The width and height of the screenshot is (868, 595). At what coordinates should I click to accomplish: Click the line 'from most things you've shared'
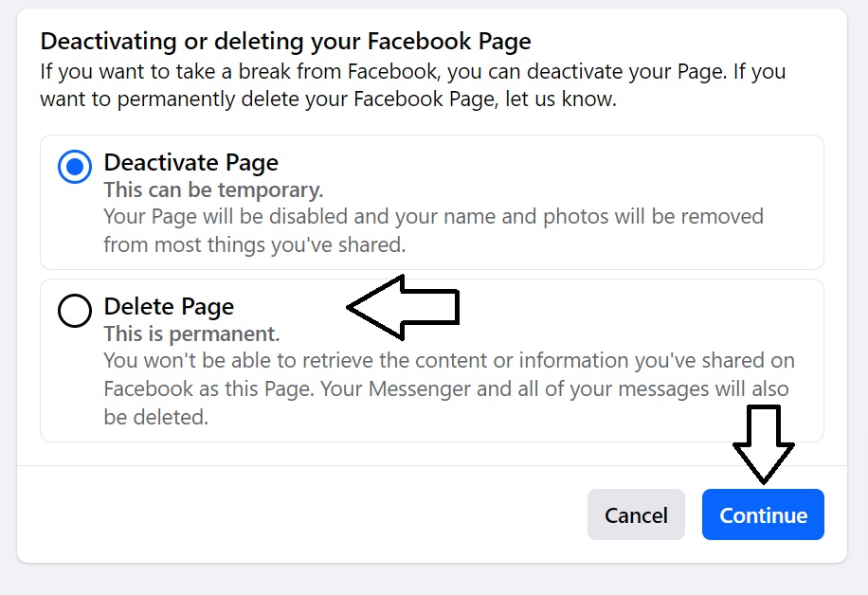click(255, 244)
